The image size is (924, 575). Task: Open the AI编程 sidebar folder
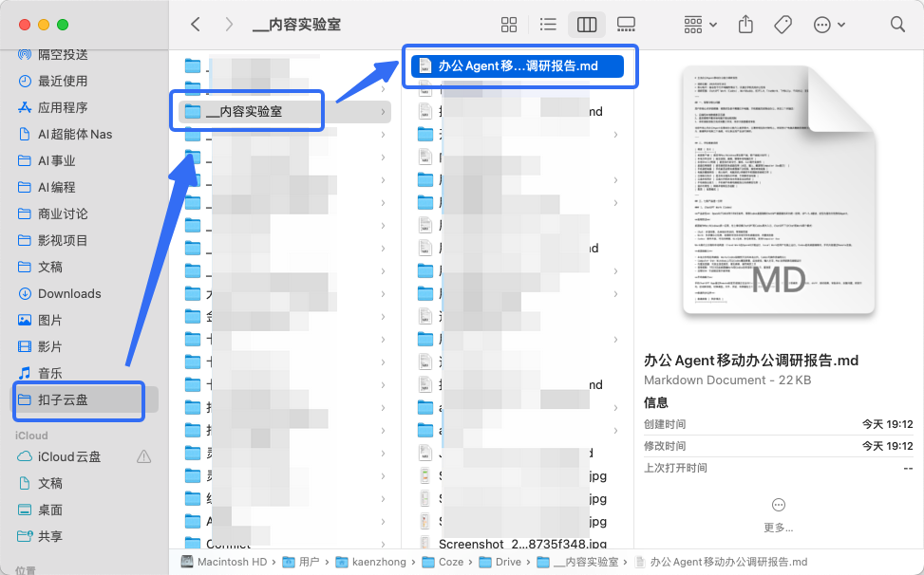pyautogui.click(x=57, y=187)
